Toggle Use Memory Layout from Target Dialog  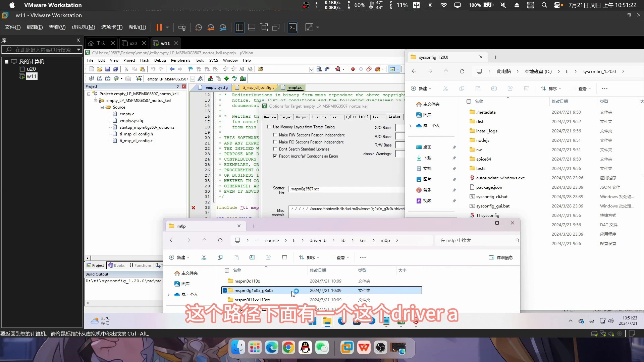pyautogui.click(x=269, y=127)
